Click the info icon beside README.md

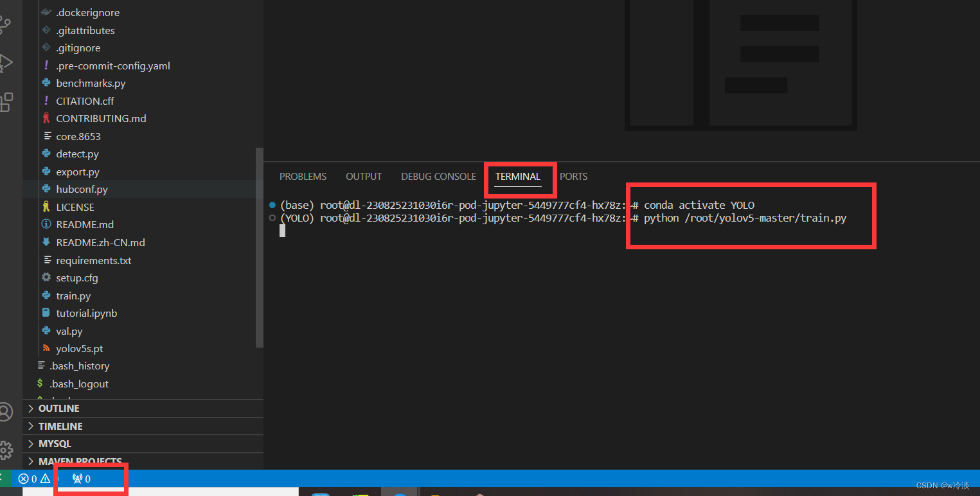point(46,224)
